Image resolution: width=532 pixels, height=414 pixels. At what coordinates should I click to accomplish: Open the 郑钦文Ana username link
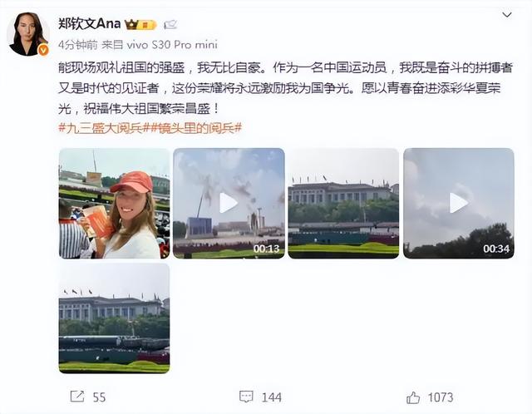tap(90, 24)
